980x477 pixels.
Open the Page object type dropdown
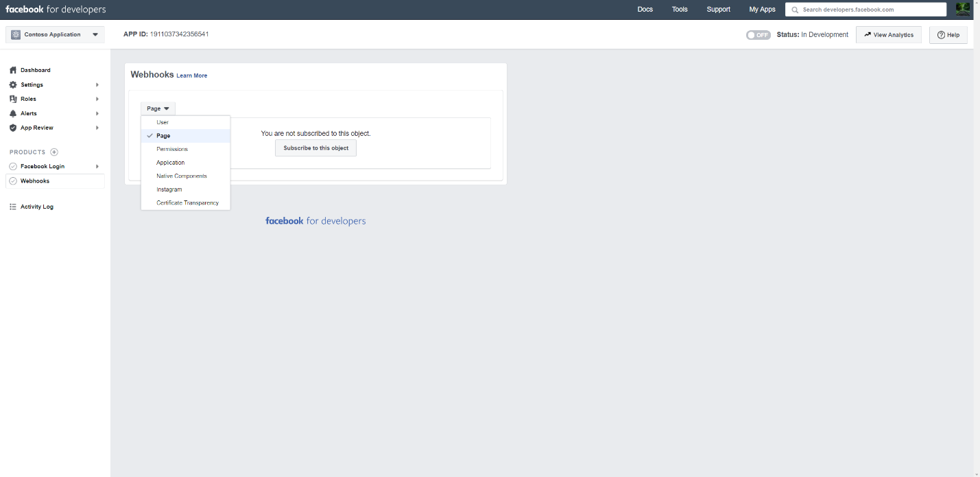(x=158, y=108)
